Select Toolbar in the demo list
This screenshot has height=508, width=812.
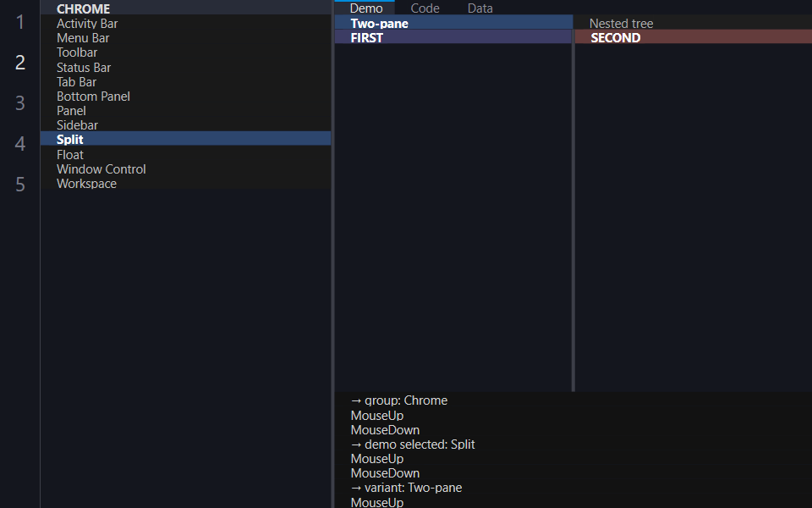(x=185, y=52)
